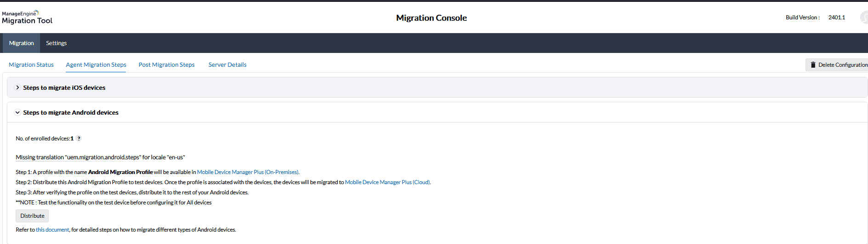This screenshot has height=244, width=868.
Task: Open the Mobile Device Manager Plus (Cloud) link
Action: tap(387, 182)
